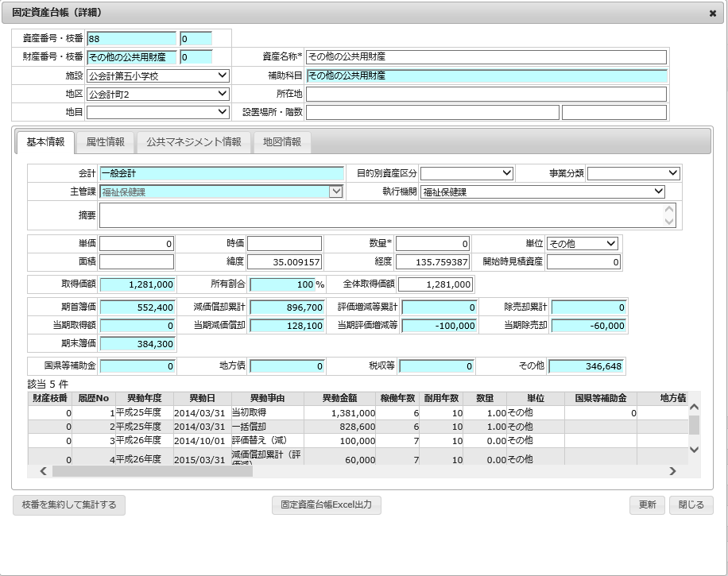The width and height of the screenshot is (728, 576).
Task: Focus the 国県等補助金 input field
Action: 137,366
